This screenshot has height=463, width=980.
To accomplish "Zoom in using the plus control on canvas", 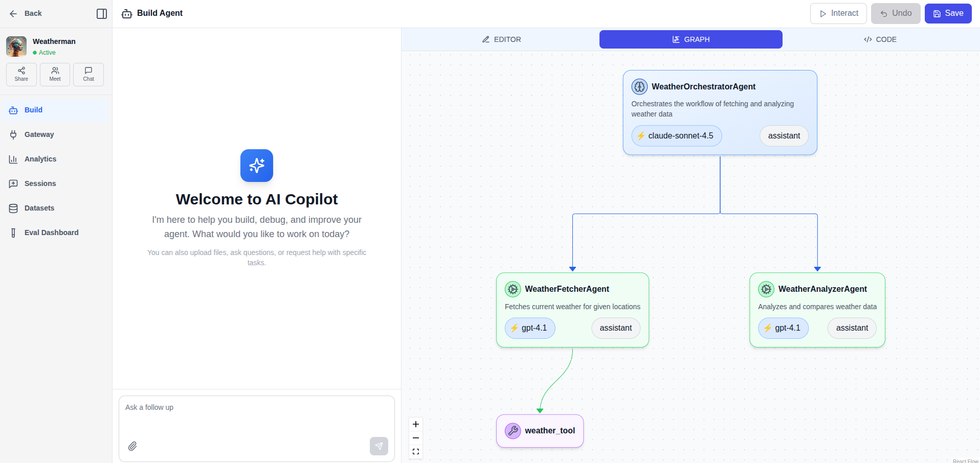I will [416, 424].
